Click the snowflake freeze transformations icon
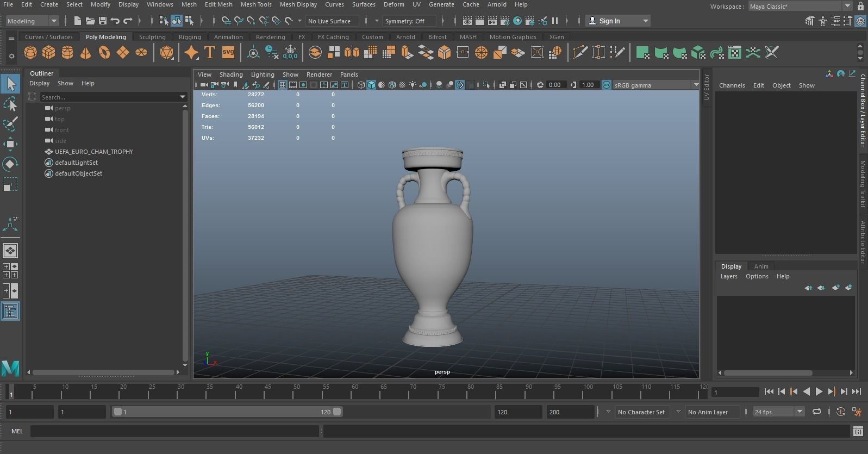 (x=290, y=53)
